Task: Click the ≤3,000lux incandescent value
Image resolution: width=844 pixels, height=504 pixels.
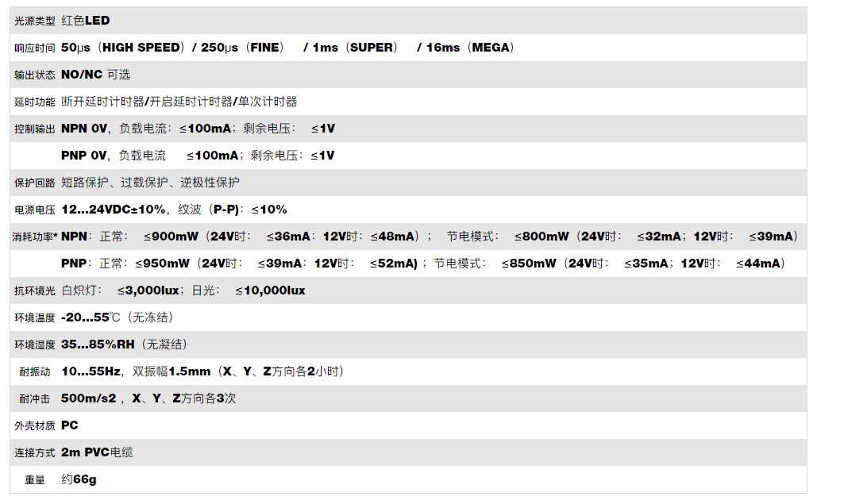Action: click(x=148, y=290)
